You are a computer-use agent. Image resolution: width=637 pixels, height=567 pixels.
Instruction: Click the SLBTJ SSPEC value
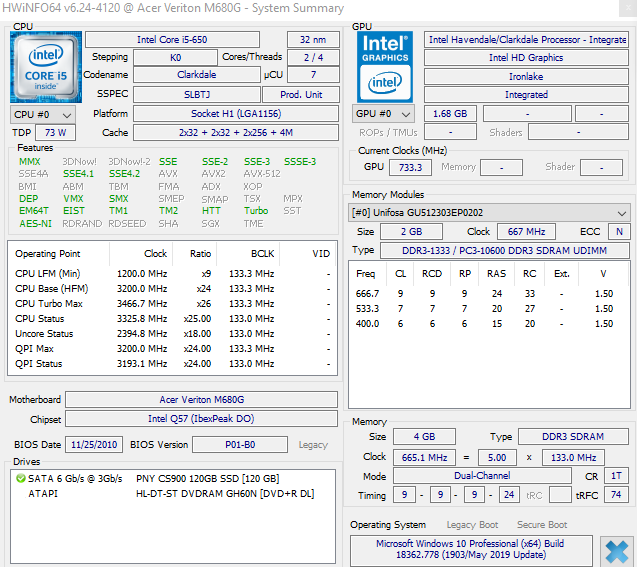197,95
